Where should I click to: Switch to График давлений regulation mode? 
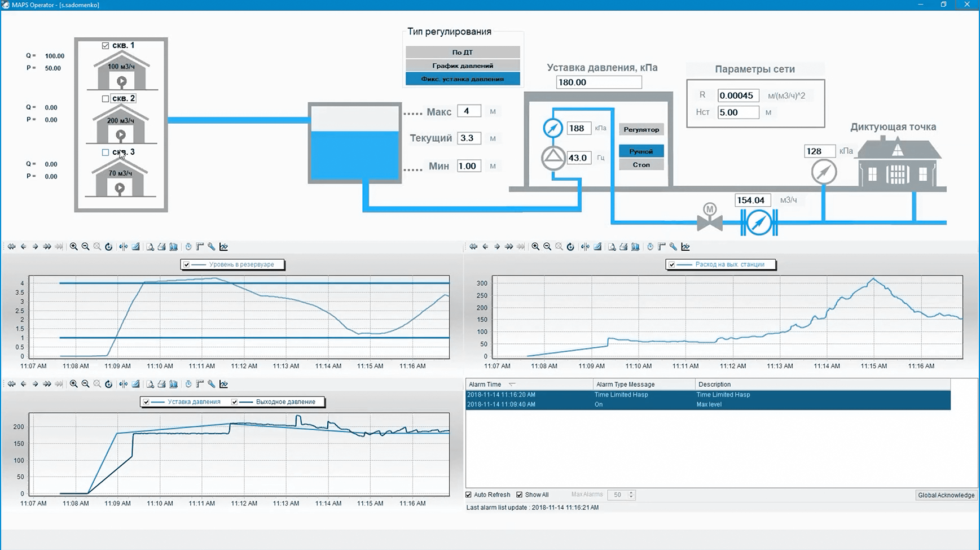[462, 66]
